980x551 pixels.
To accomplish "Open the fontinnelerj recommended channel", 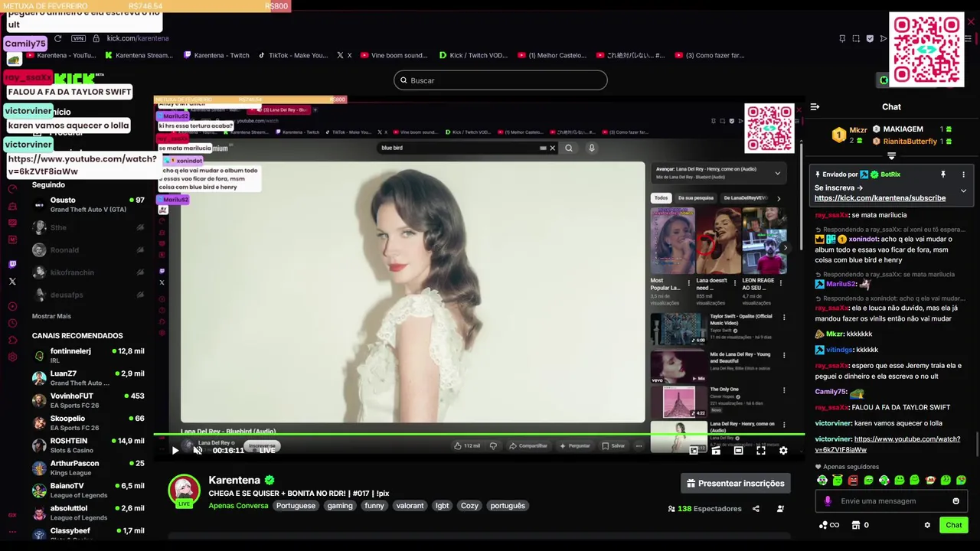I will pos(88,355).
